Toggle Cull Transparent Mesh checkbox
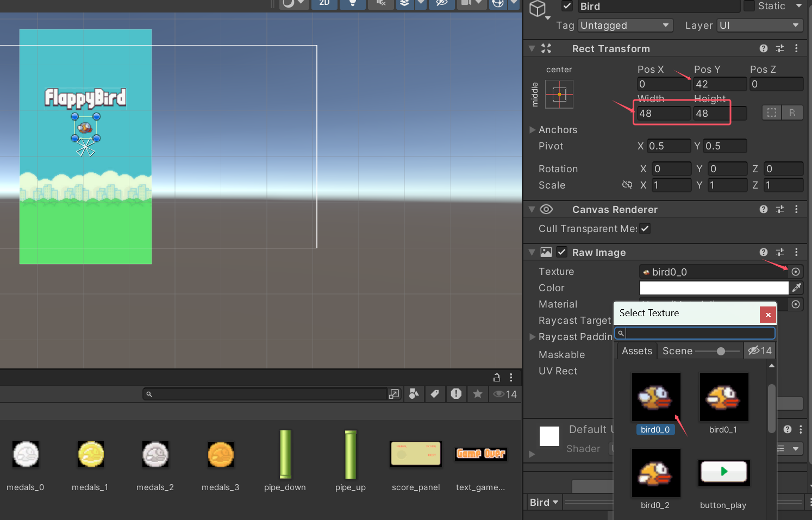 coord(645,229)
